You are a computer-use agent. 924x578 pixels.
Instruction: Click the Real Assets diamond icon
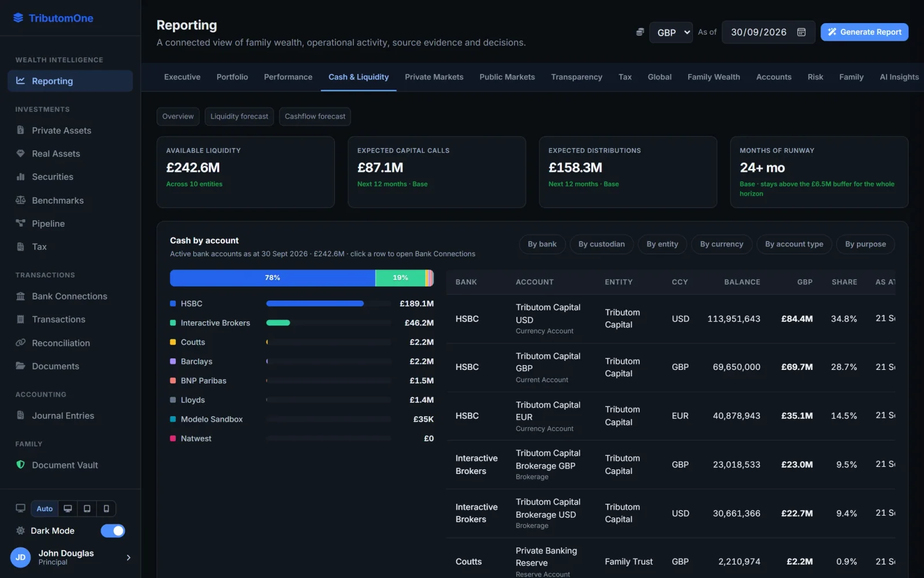pyautogui.click(x=21, y=153)
